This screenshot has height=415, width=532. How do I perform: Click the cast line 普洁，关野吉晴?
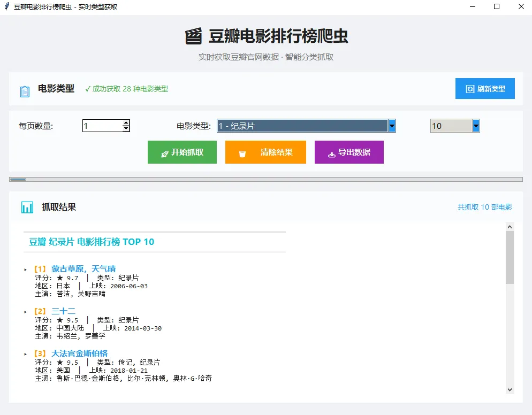coord(81,294)
